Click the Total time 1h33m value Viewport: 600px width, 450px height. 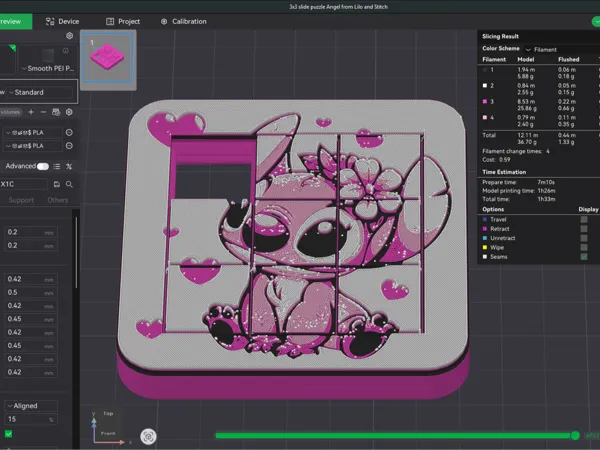546,199
